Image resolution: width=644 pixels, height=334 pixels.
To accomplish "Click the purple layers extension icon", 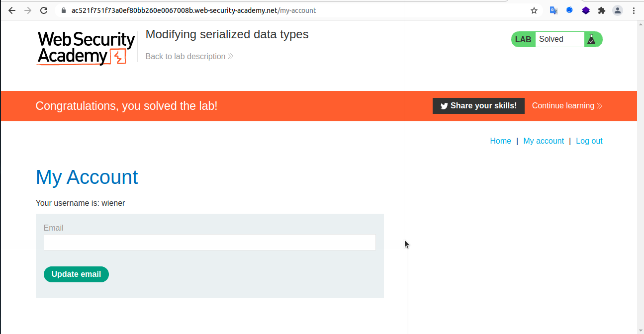I will 585,10.
